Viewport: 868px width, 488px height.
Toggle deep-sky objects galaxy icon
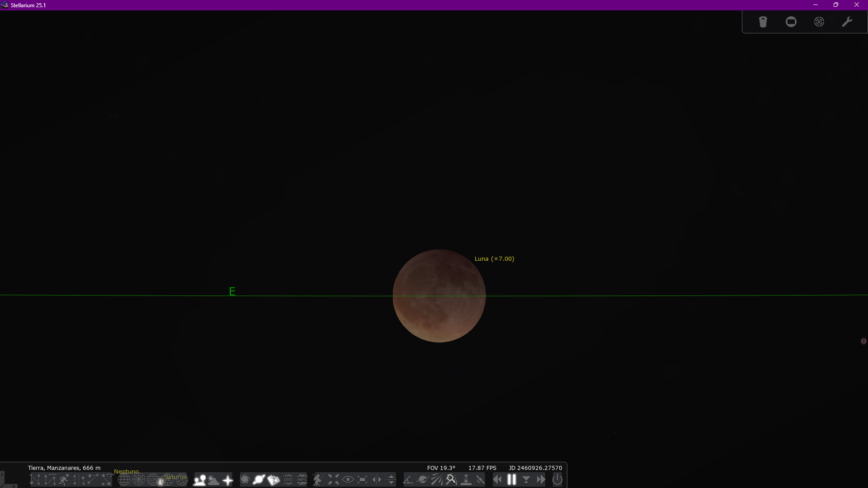pyautogui.click(x=245, y=480)
